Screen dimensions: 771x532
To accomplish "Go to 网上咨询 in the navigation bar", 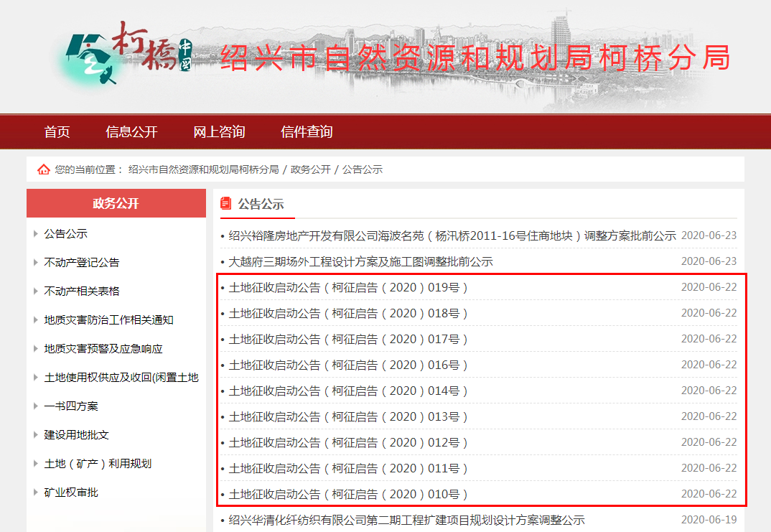I will pyautogui.click(x=219, y=132).
